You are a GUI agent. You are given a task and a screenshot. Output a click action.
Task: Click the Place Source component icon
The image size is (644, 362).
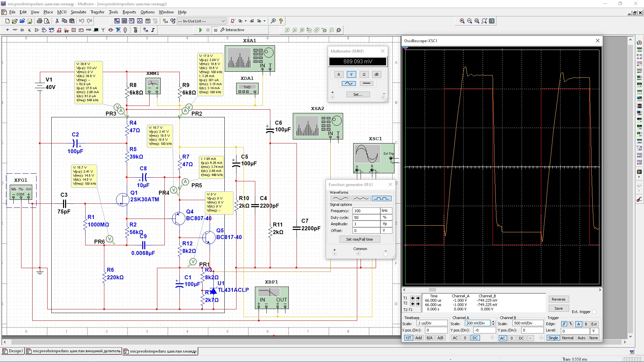(x=7, y=30)
